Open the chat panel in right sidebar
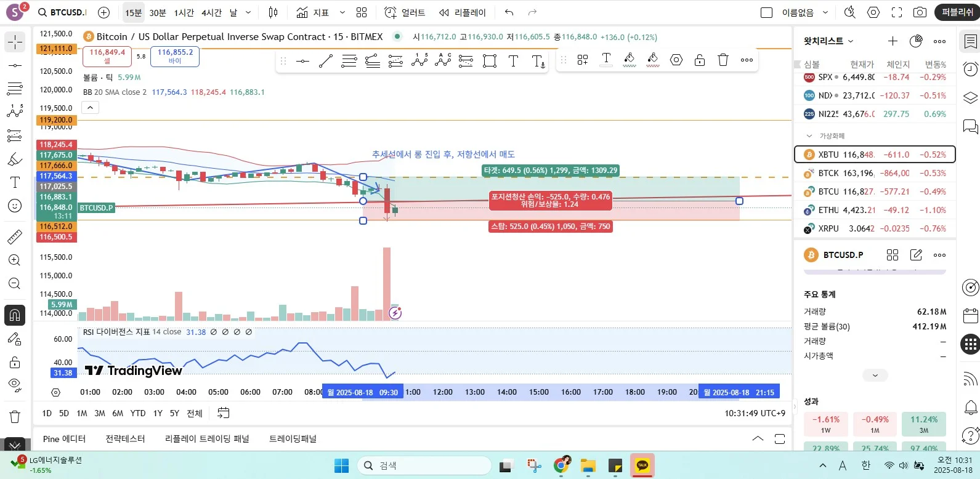 click(970, 126)
